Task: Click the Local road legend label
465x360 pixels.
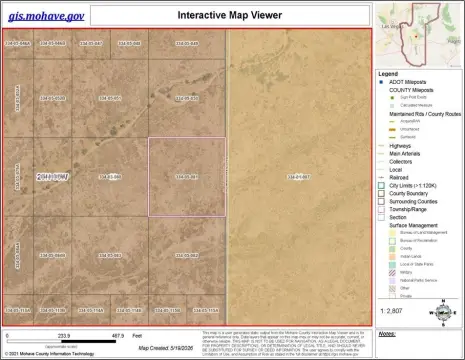Action: [x=395, y=170]
